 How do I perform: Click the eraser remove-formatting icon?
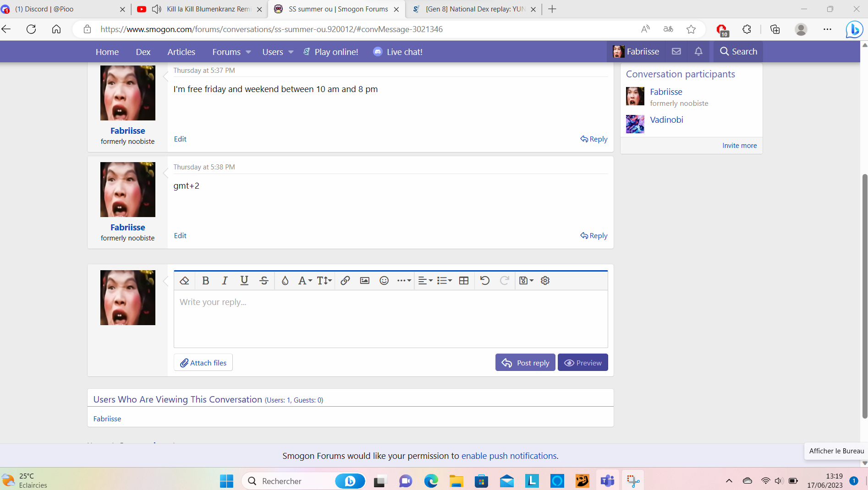pyautogui.click(x=184, y=281)
